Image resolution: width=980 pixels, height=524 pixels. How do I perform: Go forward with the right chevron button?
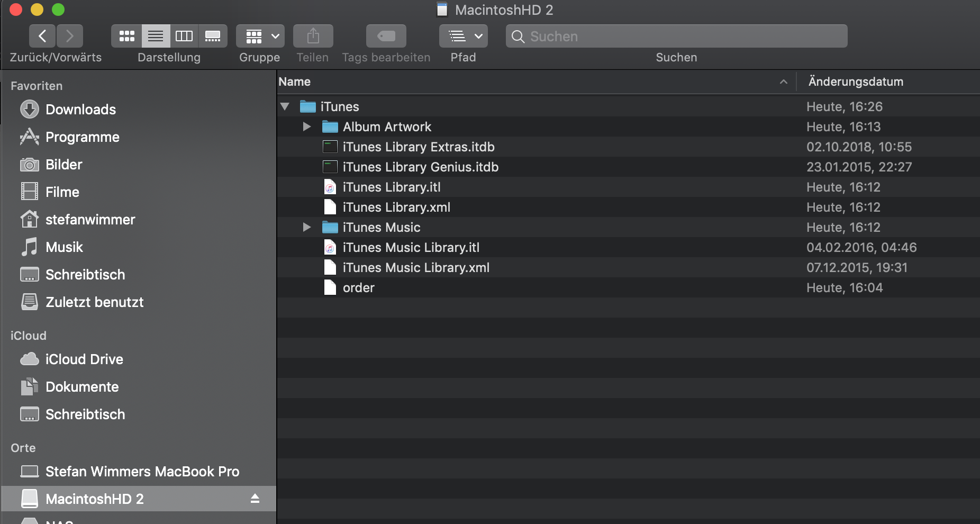pyautogui.click(x=70, y=36)
